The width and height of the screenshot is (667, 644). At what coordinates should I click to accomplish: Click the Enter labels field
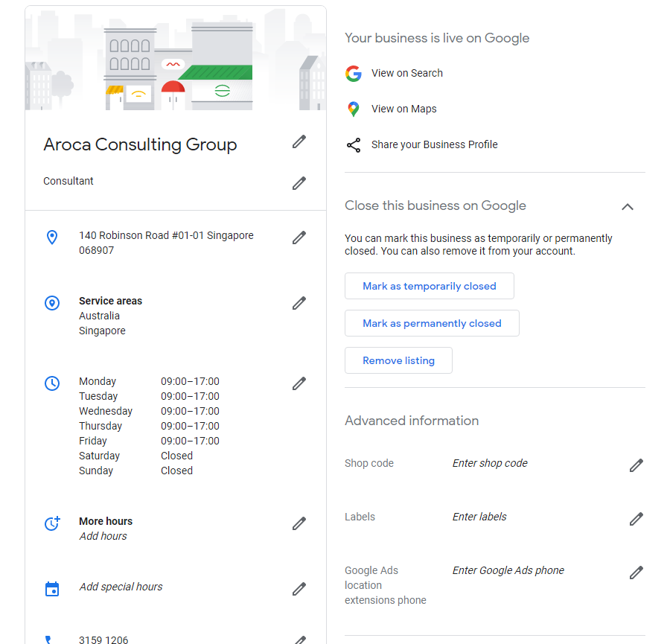[479, 517]
